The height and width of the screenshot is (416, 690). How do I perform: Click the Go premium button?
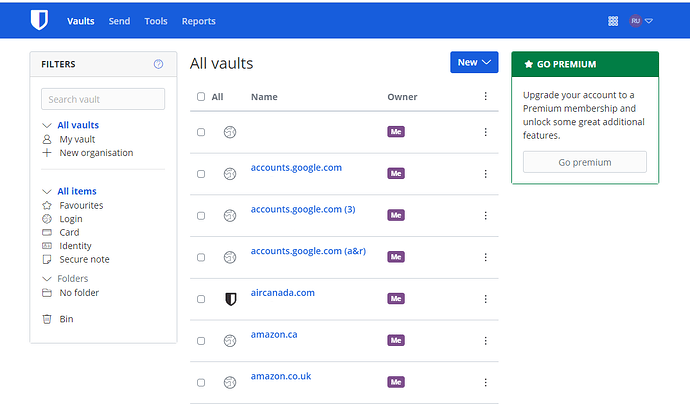(584, 162)
